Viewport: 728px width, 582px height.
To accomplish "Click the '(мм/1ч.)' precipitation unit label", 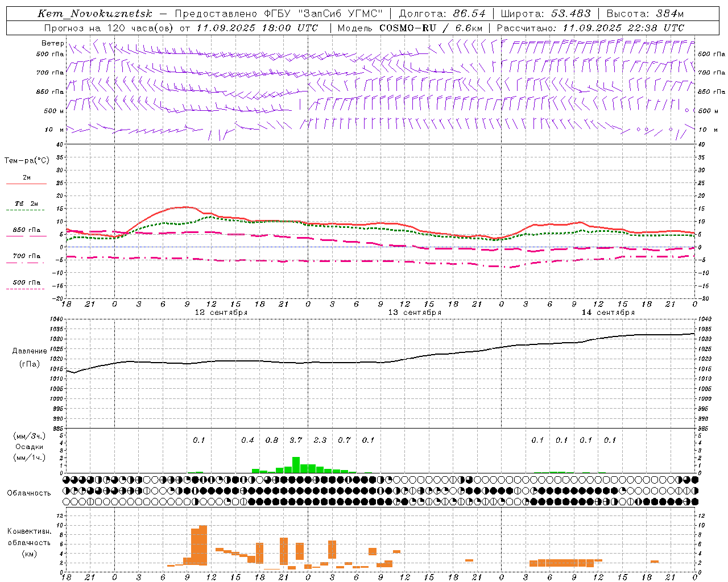I will click(30, 458).
